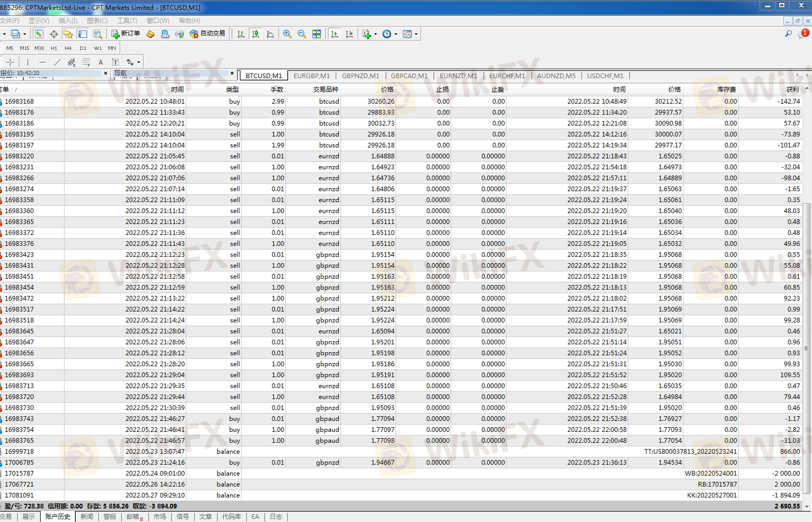This screenshot has height=522, width=812.
Task: Toggle the 自动交易 auto trading button
Action: (x=208, y=34)
